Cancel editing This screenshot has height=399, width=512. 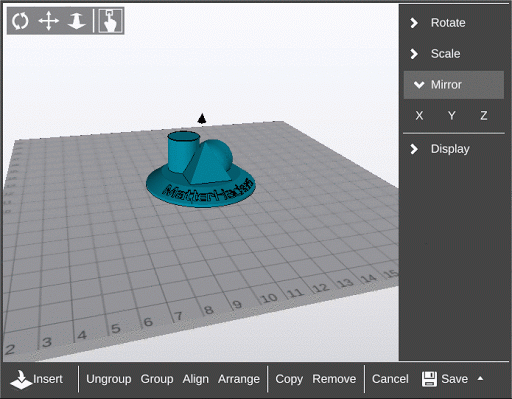tap(390, 379)
